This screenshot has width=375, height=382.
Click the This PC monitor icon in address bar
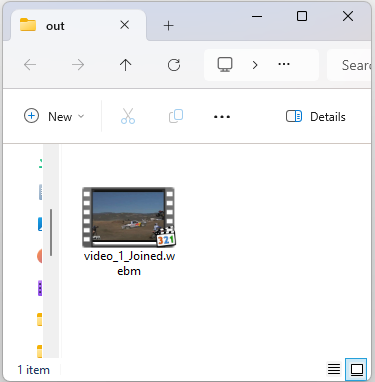(x=225, y=64)
